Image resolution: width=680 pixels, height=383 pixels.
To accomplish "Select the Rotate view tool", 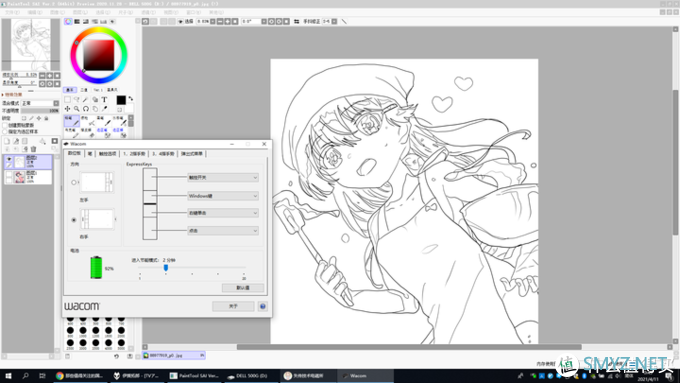I will (x=85, y=109).
